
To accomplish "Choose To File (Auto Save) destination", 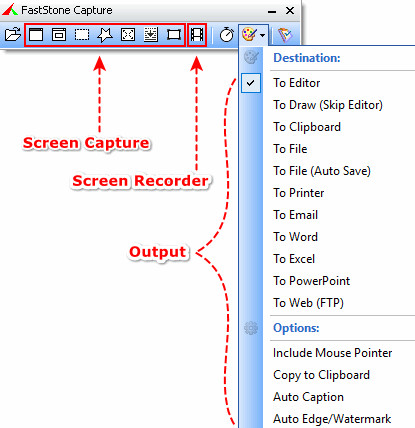I will point(322,171).
